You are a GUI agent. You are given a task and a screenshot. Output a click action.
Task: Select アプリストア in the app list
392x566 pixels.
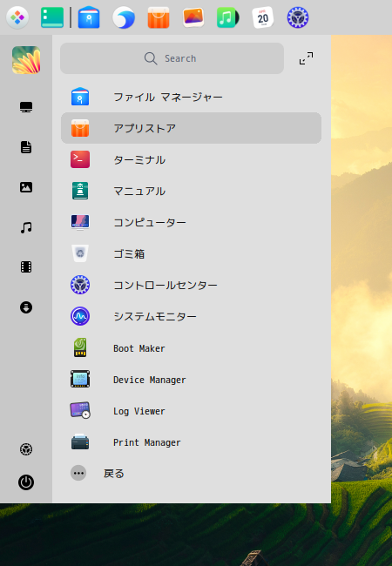191,128
